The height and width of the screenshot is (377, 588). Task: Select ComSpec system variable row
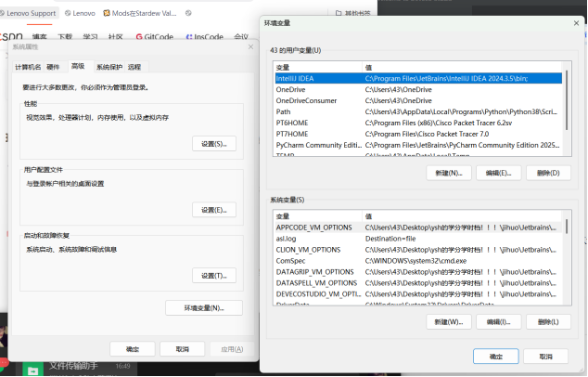click(x=418, y=261)
